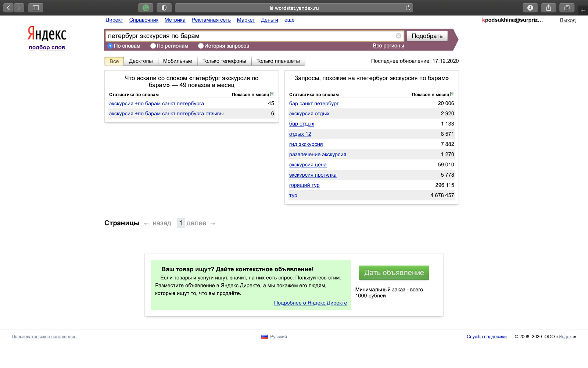Screen dimensions: 588x368
Task: Open the 'Русский' language link
Action: tap(279, 337)
